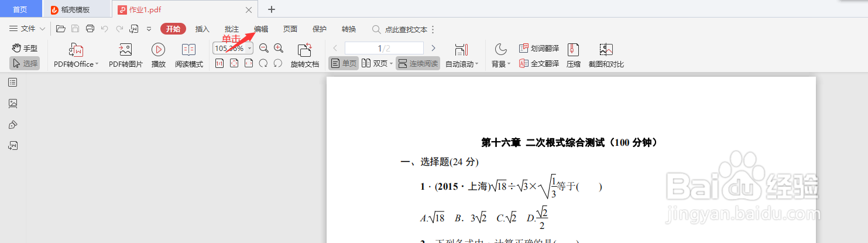Click the zoom in magnifier icon
868x243 pixels.
(x=279, y=48)
